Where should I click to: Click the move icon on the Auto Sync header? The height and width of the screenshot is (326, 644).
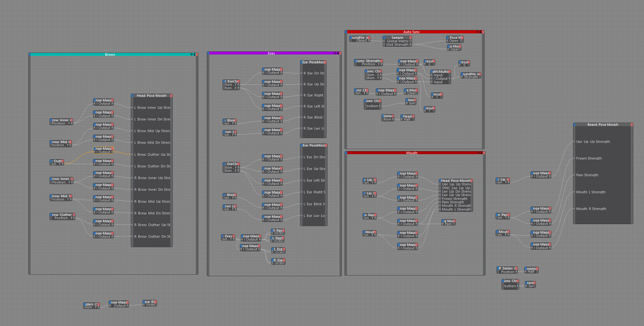pyautogui.click(x=478, y=32)
